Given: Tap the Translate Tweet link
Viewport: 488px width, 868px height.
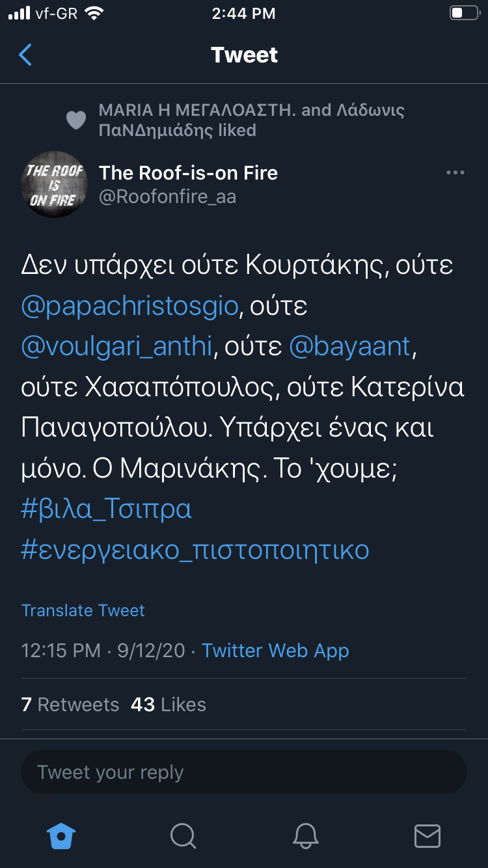Looking at the screenshot, I should (x=83, y=610).
